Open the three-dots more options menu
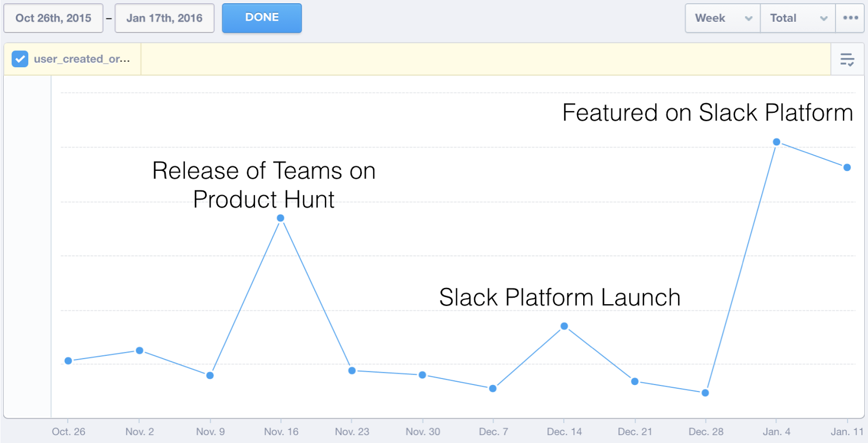868x443 pixels. (x=850, y=18)
